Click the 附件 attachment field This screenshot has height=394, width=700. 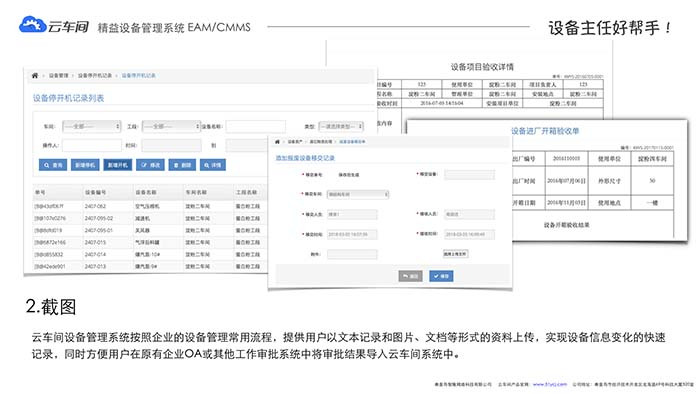click(x=352, y=254)
